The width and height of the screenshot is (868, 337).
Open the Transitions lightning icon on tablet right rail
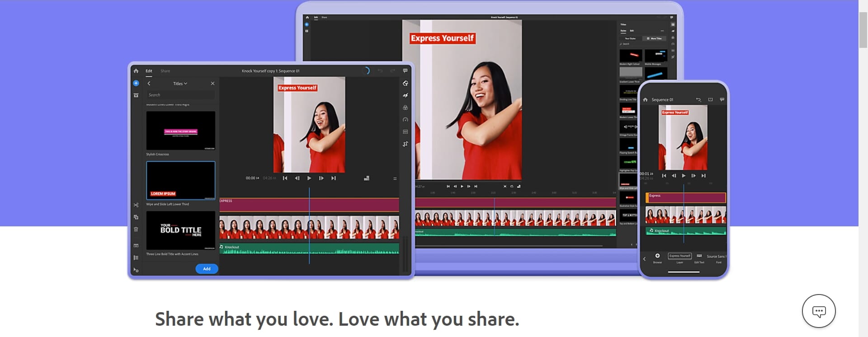coord(405,95)
